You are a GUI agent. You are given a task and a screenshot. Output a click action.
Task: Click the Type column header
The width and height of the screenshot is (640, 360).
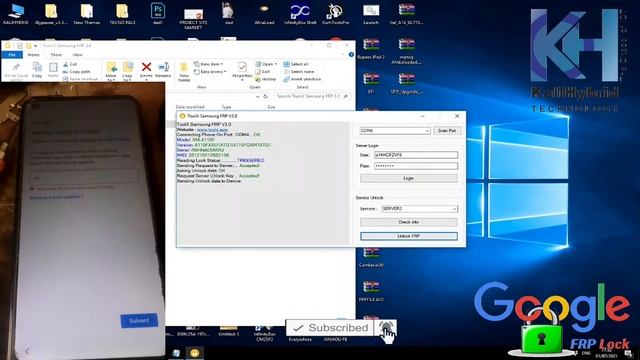coord(227,107)
